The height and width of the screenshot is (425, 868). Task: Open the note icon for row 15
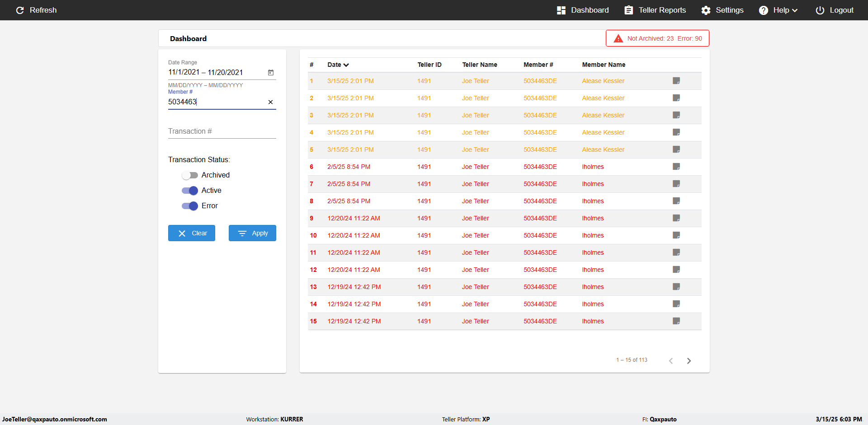676,321
